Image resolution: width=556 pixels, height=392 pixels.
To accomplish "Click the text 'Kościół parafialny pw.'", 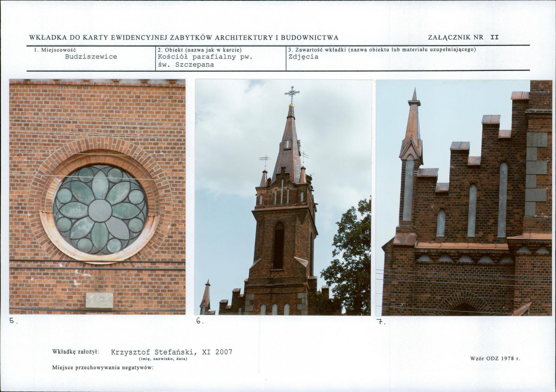I will [x=205, y=57].
